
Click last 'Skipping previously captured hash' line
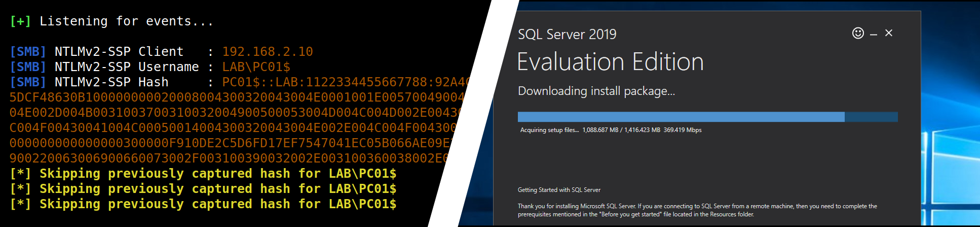[x=203, y=204]
